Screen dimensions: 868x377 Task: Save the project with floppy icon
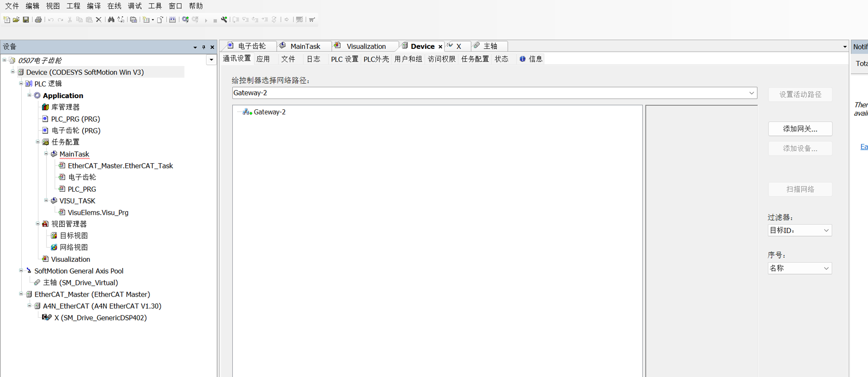click(26, 19)
